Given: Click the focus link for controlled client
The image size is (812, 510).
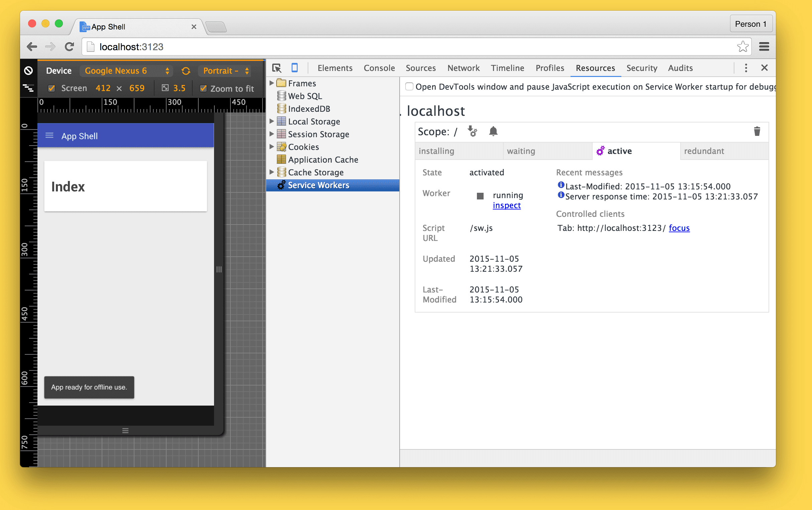Looking at the screenshot, I should click(x=679, y=227).
